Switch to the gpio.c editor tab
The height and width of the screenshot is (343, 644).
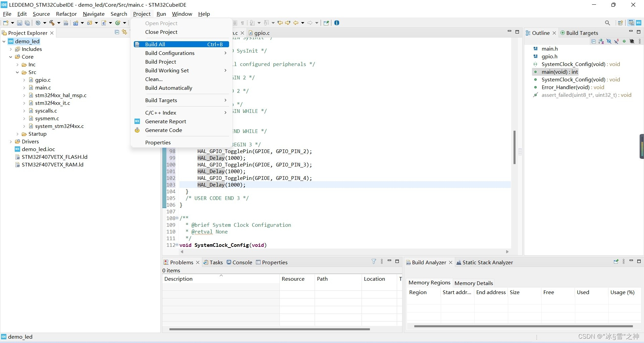[259, 33]
